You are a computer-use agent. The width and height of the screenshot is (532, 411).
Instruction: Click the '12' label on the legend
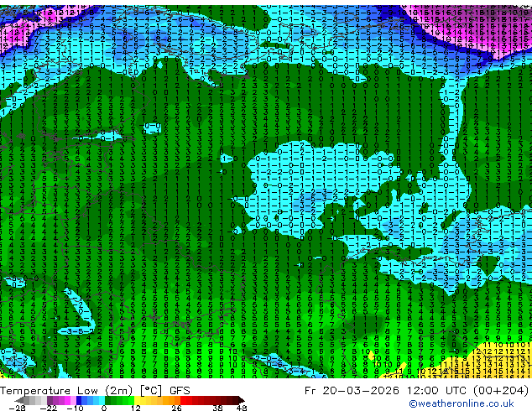coord(136,408)
